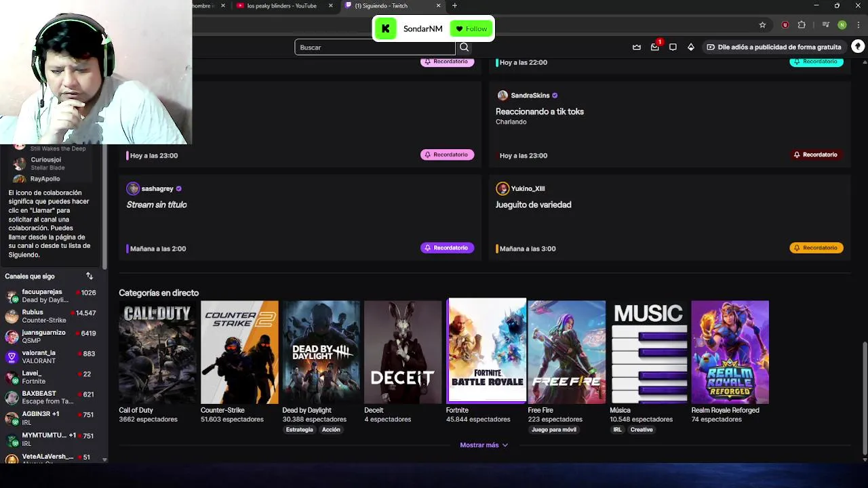Viewport: 868px width, 488px height.
Task: Open the Music category cover
Action: (648, 352)
